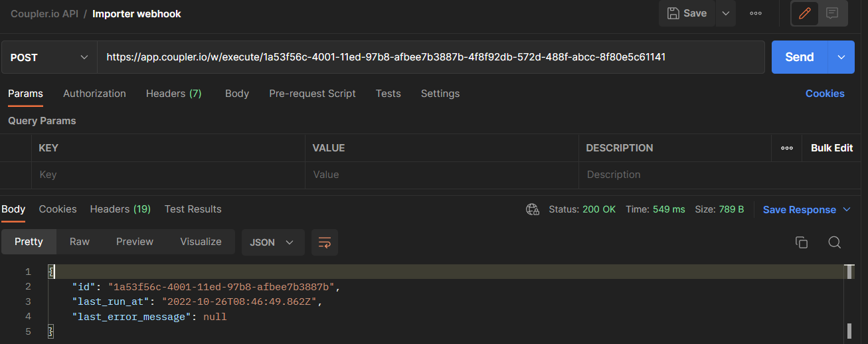Search the response with magnifier icon
This screenshot has width=868, height=344.
click(835, 242)
